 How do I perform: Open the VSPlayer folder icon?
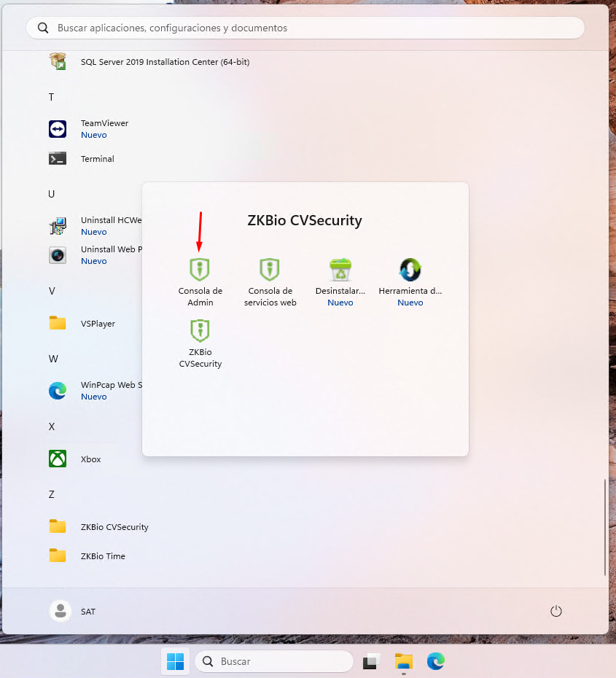[x=58, y=323]
